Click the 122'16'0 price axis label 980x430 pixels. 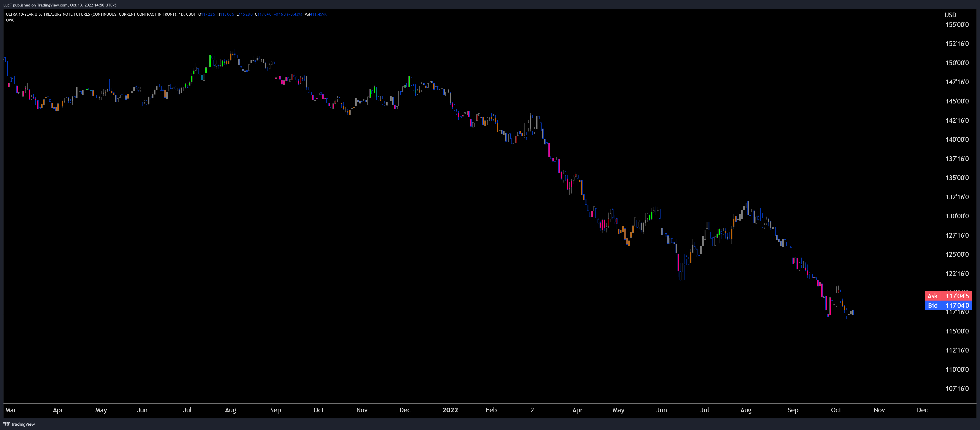(957, 274)
